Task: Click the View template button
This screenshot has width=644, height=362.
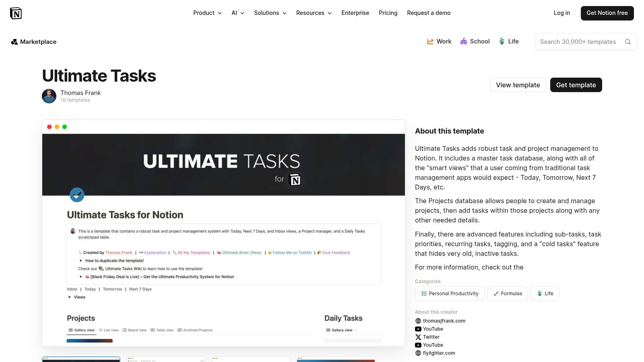Action: [518, 85]
